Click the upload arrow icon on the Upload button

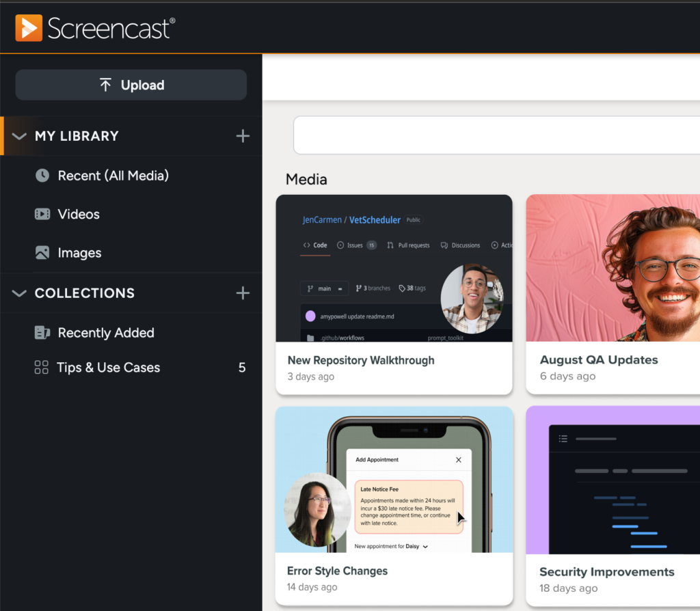105,85
